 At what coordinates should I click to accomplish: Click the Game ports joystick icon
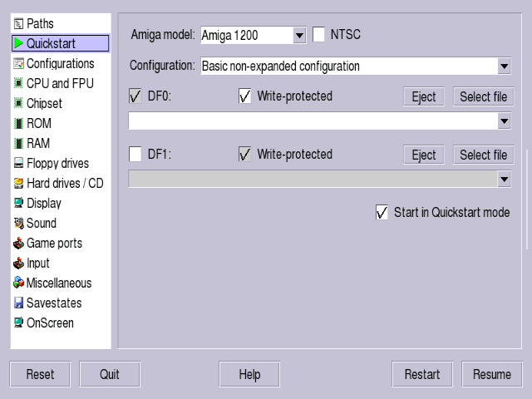pyautogui.click(x=18, y=243)
